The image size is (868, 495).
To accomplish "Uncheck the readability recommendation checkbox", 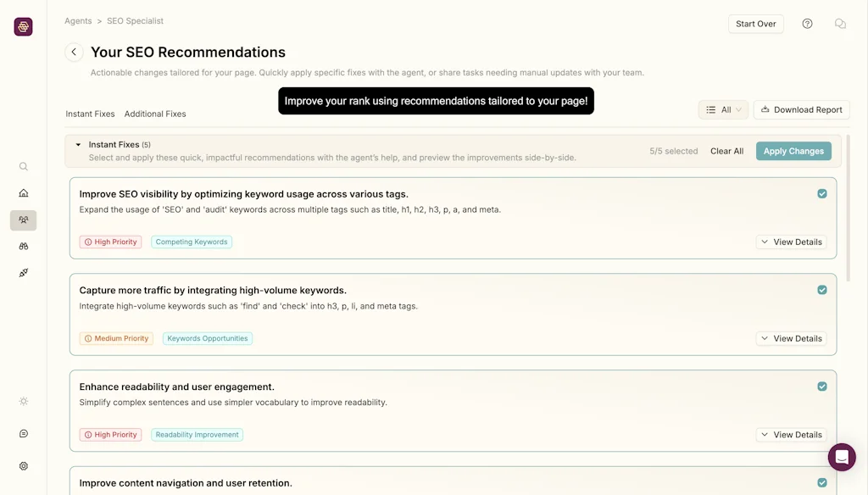I will coord(822,387).
